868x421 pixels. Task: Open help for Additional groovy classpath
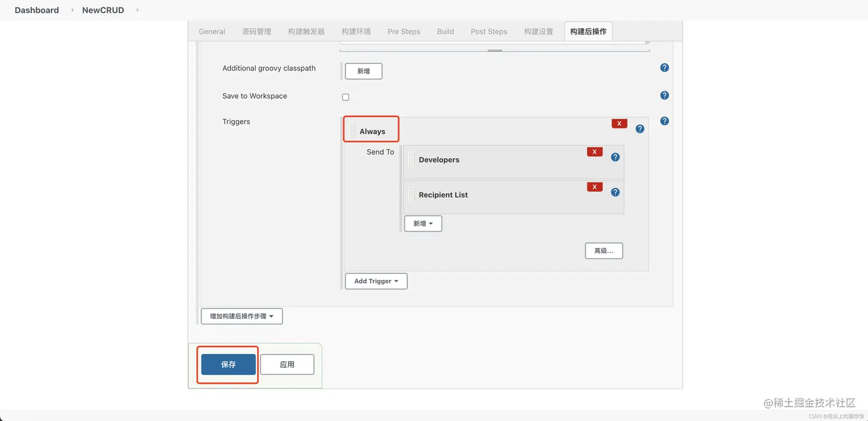coord(664,68)
